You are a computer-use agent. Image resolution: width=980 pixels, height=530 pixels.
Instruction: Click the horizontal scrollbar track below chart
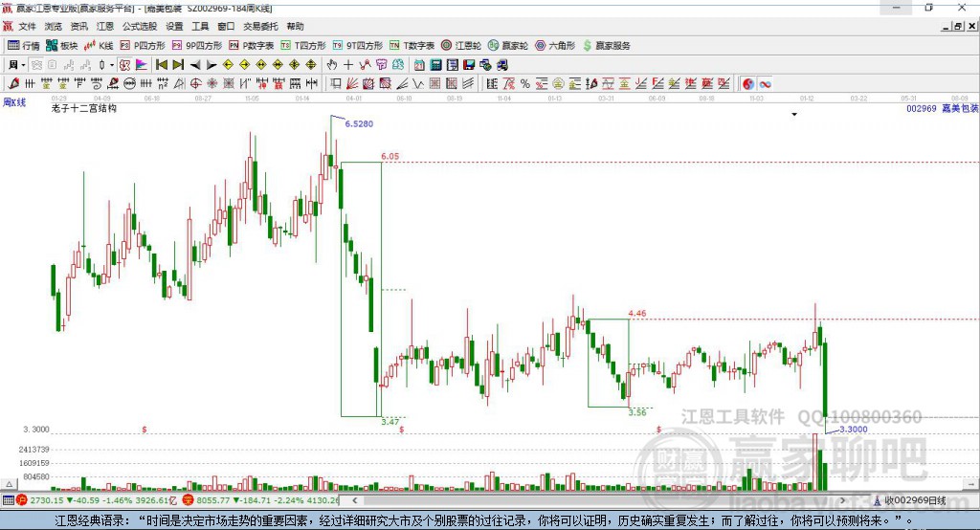[x=598, y=500]
